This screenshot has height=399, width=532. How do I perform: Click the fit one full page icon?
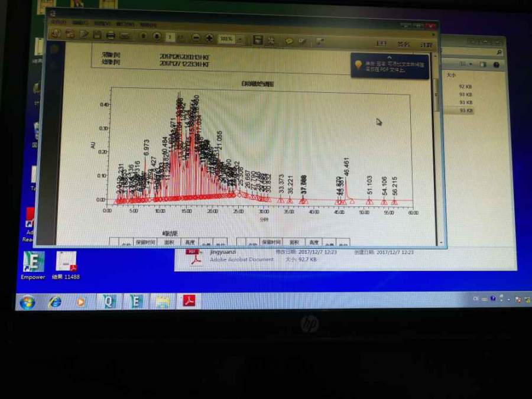(271, 40)
